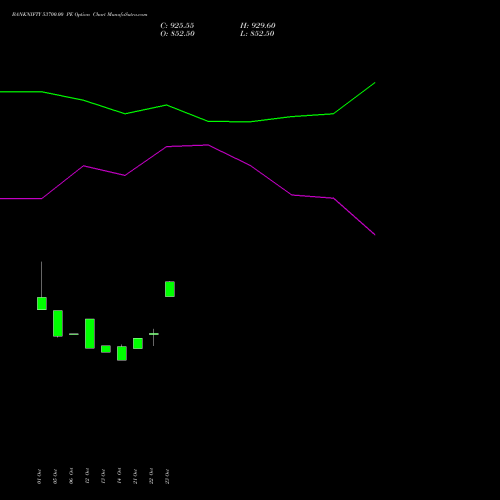The image size is (500, 500).
Task: Click the last, highest green candle
Action: pos(170,289)
